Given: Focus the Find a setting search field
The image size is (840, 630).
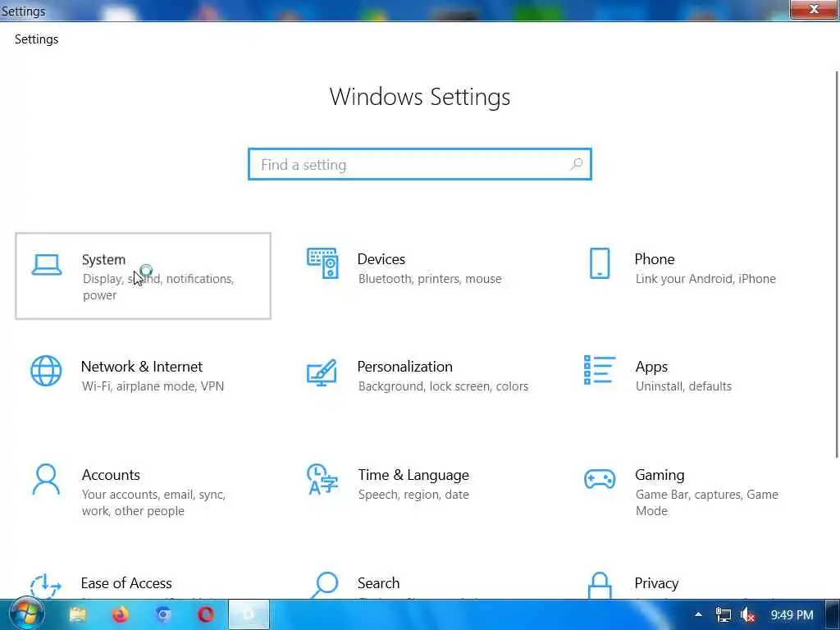Looking at the screenshot, I should pos(420,164).
